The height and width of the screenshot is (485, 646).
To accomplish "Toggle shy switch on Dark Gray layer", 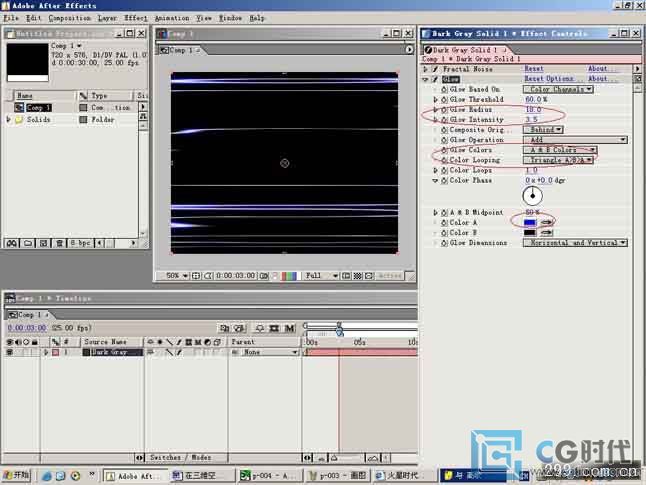I will click(151, 352).
